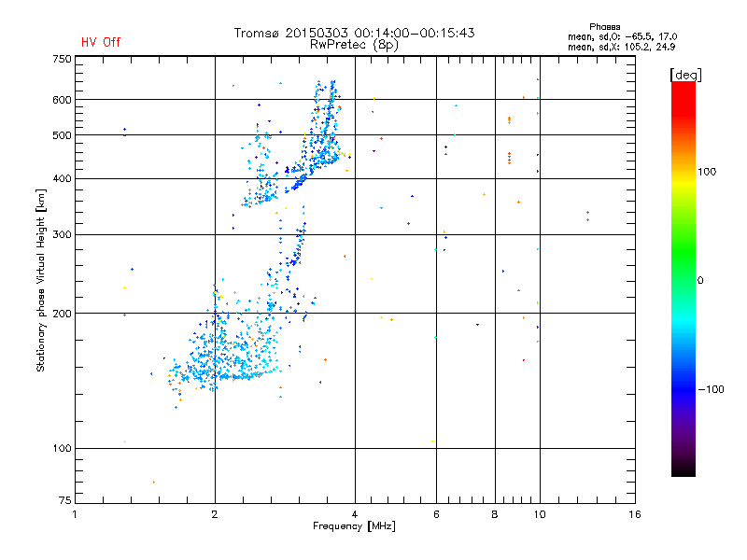Image resolution: width=747 pixels, height=560 pixels.
Task: Click the y-axis label 'Stationary phase Virtual Height [km]'
Action: pyautogui.click(x=40, y=280)
